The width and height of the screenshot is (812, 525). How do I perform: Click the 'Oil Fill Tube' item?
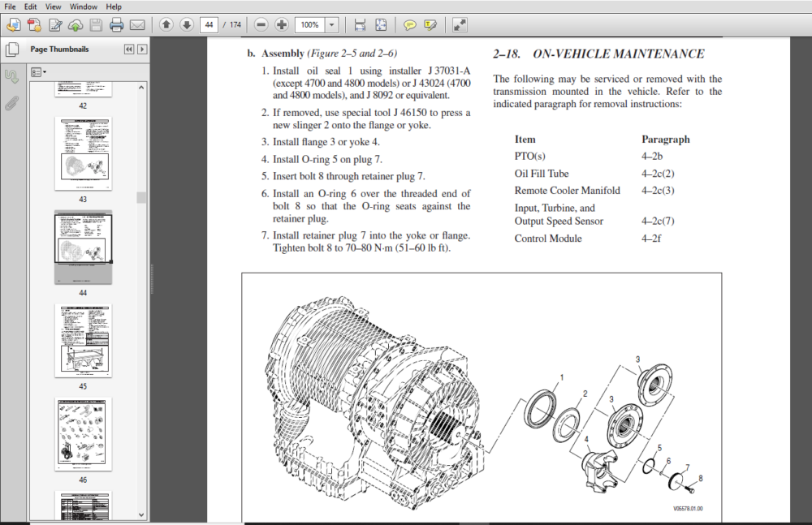(541, 174)
